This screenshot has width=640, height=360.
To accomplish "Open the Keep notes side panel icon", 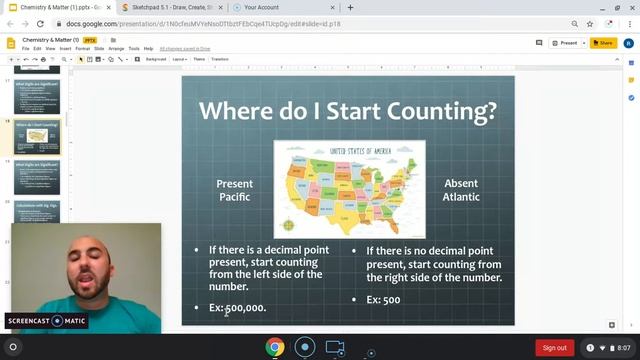I will click(x=631, y=80).
